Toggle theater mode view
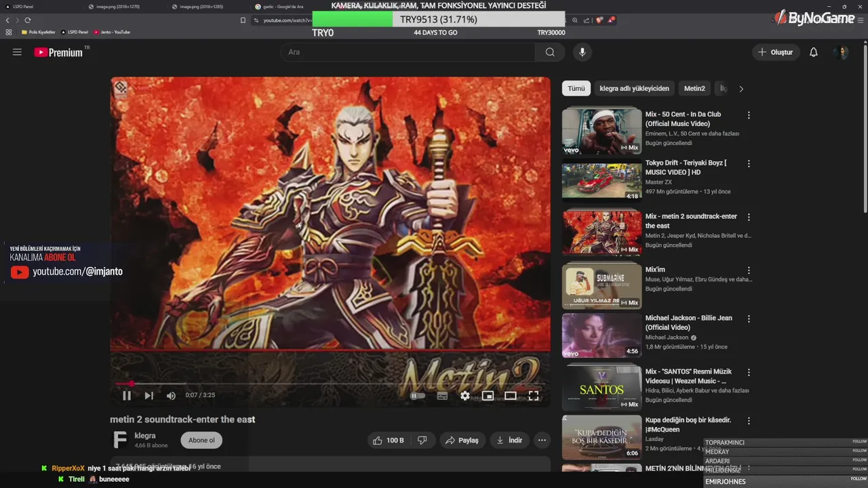Image resolution: width=868 pixels, height=488 pixels. (x=511, y=396)
